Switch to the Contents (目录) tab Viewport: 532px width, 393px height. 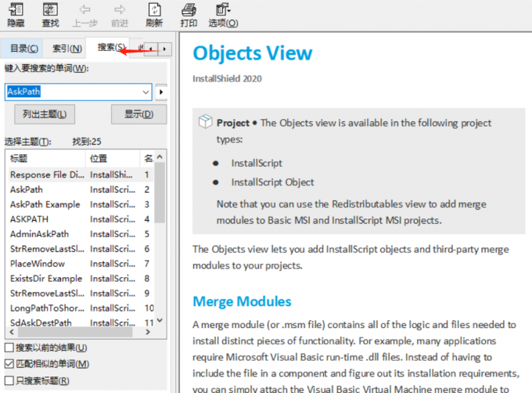[x=23, y=49]
